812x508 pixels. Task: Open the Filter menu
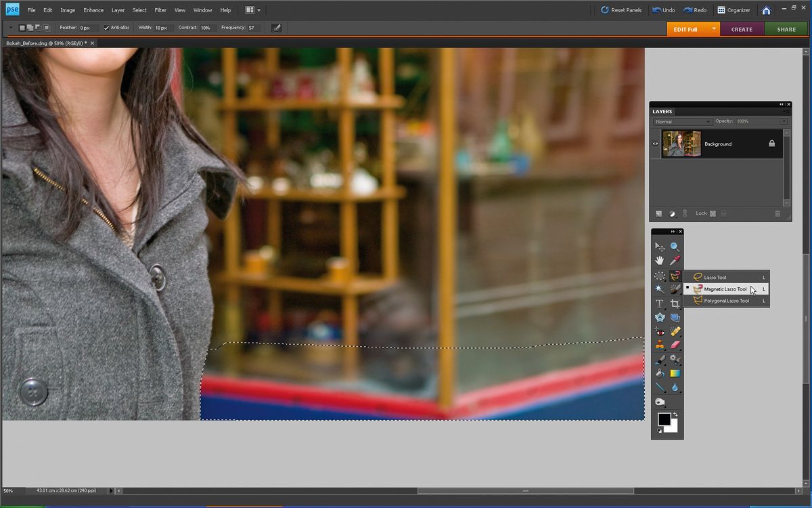[160, 9]
